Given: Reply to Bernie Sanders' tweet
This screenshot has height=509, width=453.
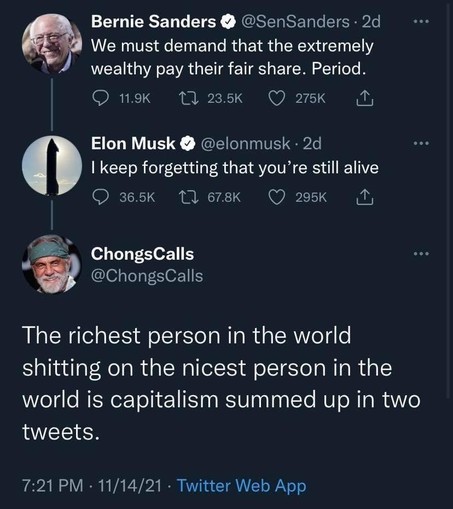Looking at the screenshot, I should click(100, 98).
